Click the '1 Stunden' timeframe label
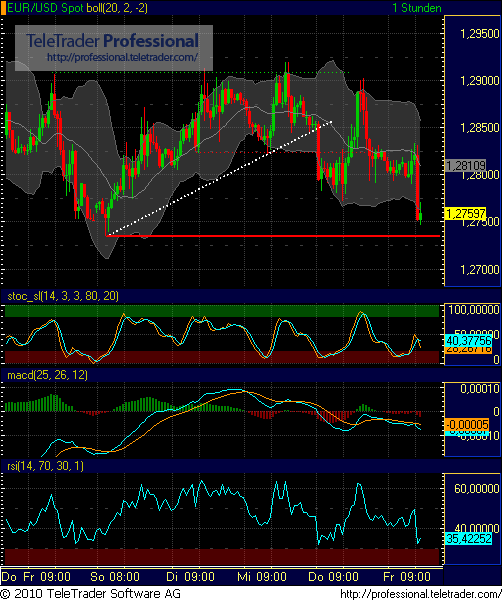Screen dimensions: 502x603 tap(417, 8)
